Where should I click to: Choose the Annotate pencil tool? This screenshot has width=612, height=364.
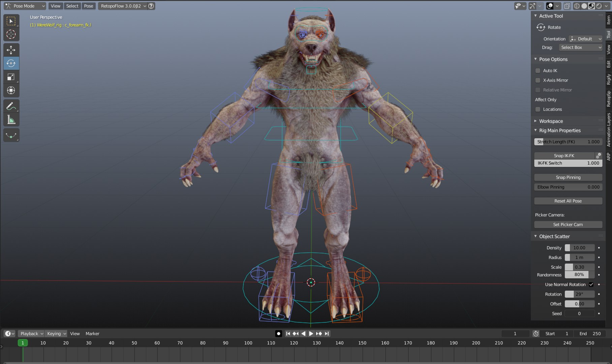[x=11, y=106]
